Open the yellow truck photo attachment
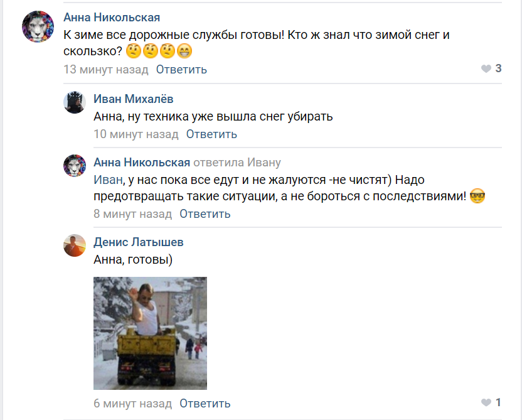Image resolution: width=522 pixels, height=420 pixels. [150, 333]
